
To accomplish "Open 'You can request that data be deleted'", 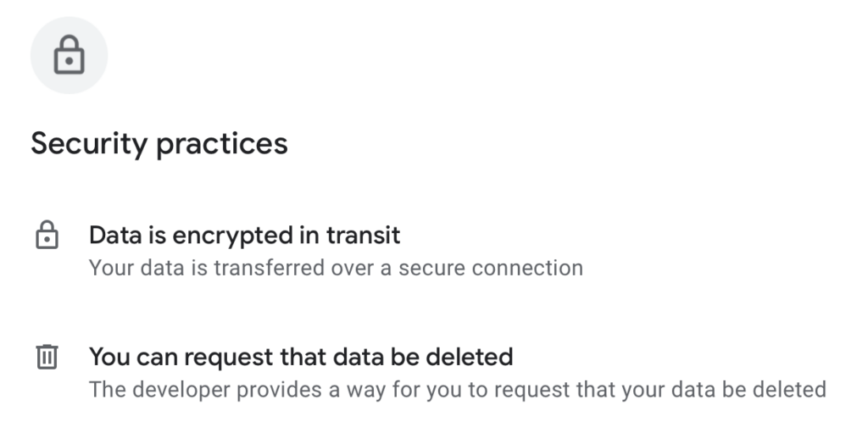I will 301,357.
